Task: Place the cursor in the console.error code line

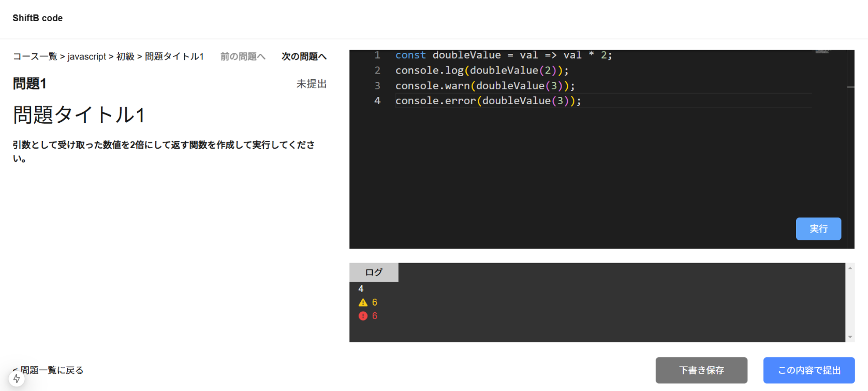Action: pyautogui.click(x=488, y=101)
